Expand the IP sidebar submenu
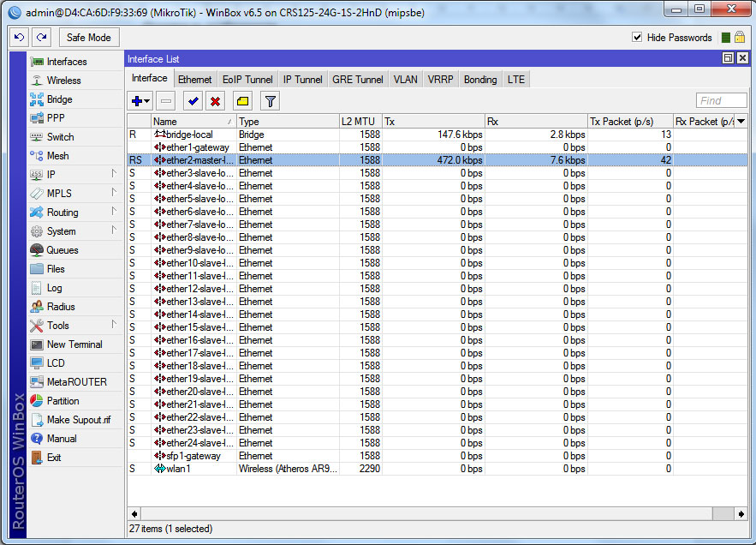756x545 pixels. pos(51,174)
